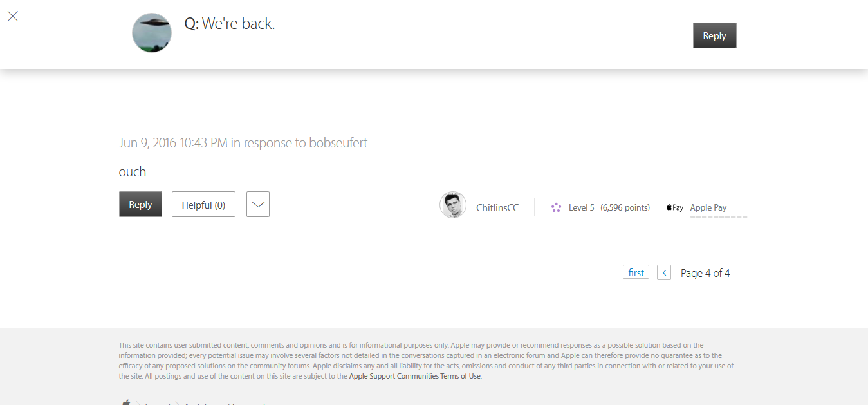Click the Jun 9, 2016 post timestamp

173,143
